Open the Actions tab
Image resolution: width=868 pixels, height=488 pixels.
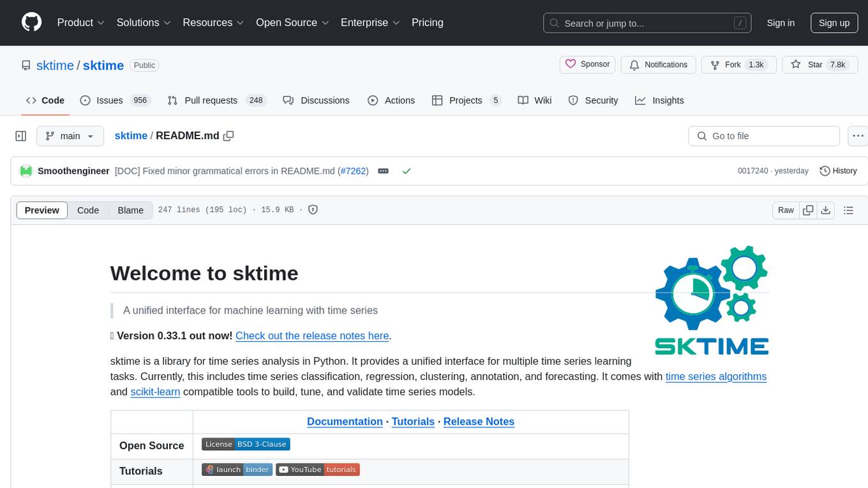coord(391,100)
